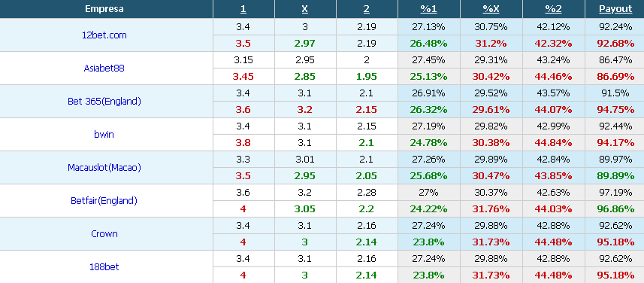Sort by the Payout column header
The width and height of the screenshot is (644, 283).
pyautogui.click(x=615, y=9)
